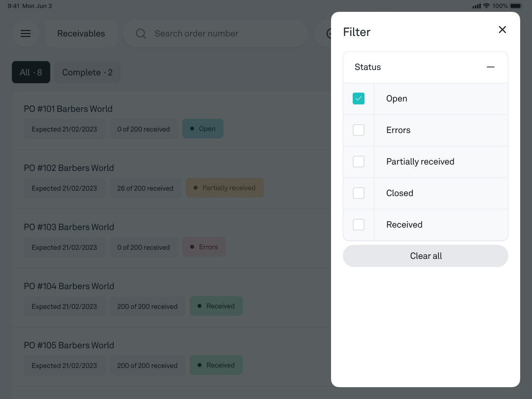Click the Open status badge on PO #101
Image resolution: width=532 pixels, height=399 pixels.
click(x=203, y=129)
